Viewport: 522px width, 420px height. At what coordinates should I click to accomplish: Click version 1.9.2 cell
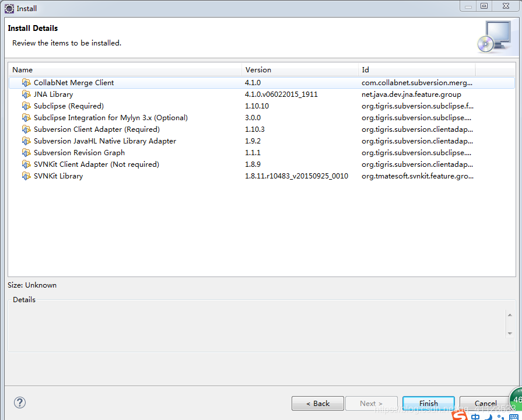pyautogui.click(x=253, y=141)
